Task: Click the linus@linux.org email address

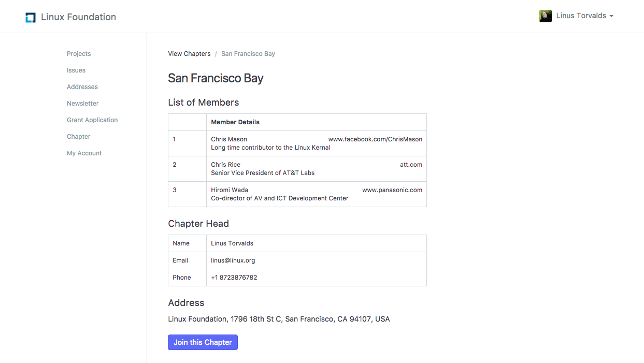Action: 233,260
